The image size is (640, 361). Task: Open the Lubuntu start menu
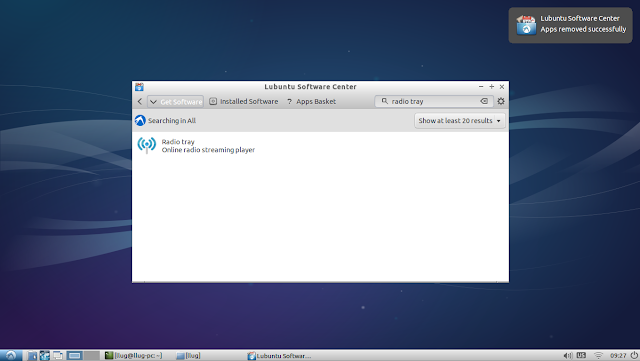click(11, 355)
